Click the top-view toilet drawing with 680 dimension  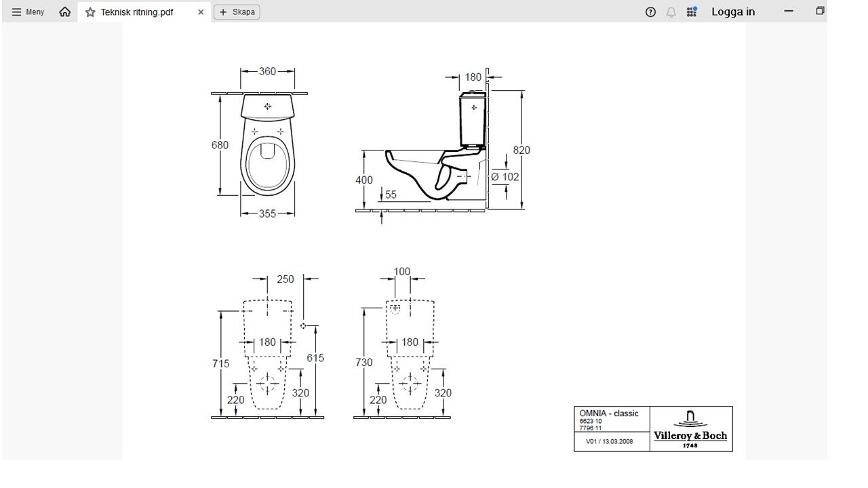[267, 146]
